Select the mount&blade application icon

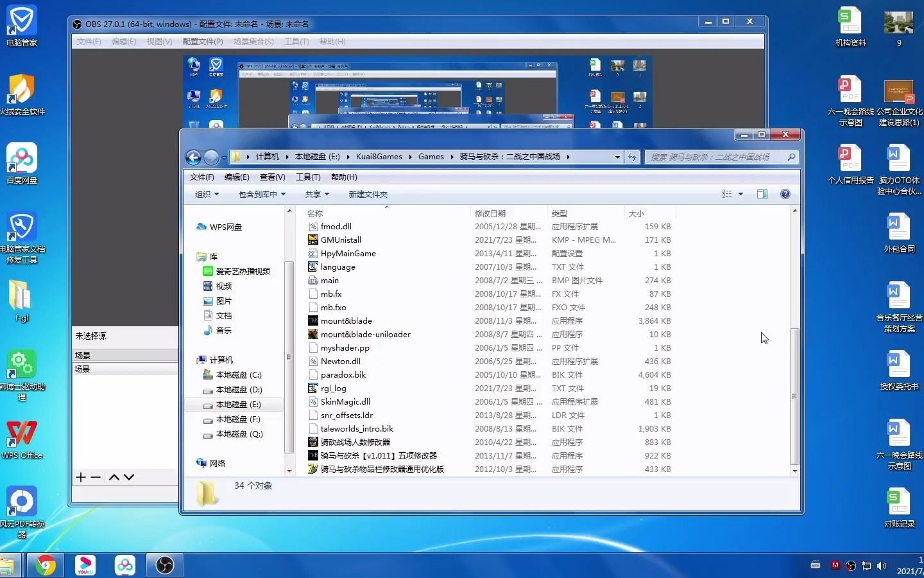click(x=313, y=321)
